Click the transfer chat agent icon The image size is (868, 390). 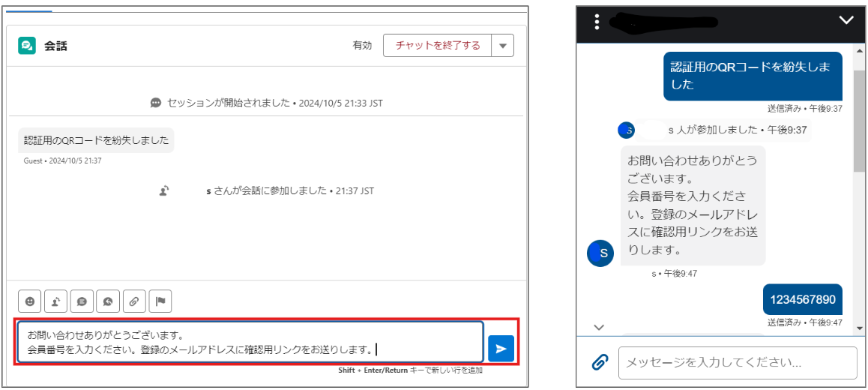pos(56,301)
